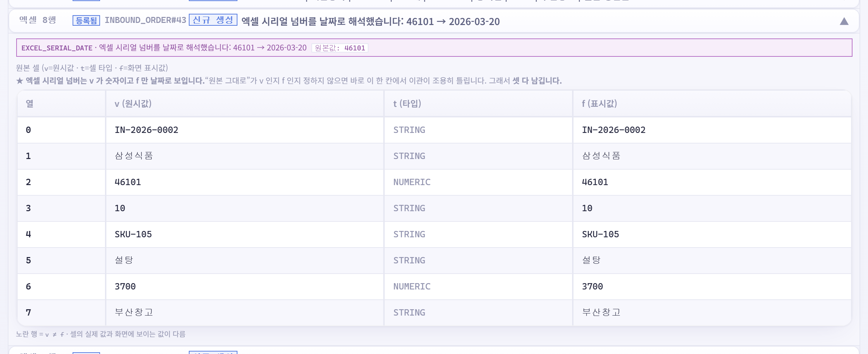Select raw value 3700 in v column

coord(125,286)
